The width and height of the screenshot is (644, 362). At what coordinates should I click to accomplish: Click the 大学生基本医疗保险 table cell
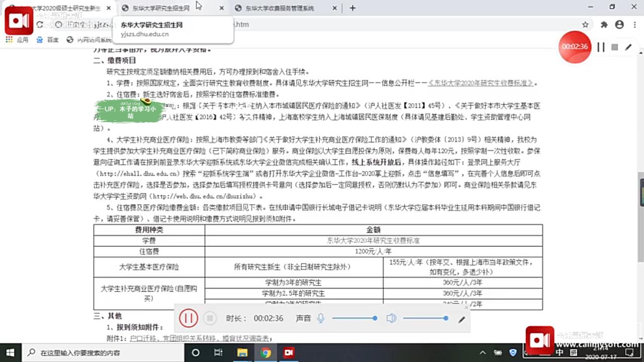149,267
